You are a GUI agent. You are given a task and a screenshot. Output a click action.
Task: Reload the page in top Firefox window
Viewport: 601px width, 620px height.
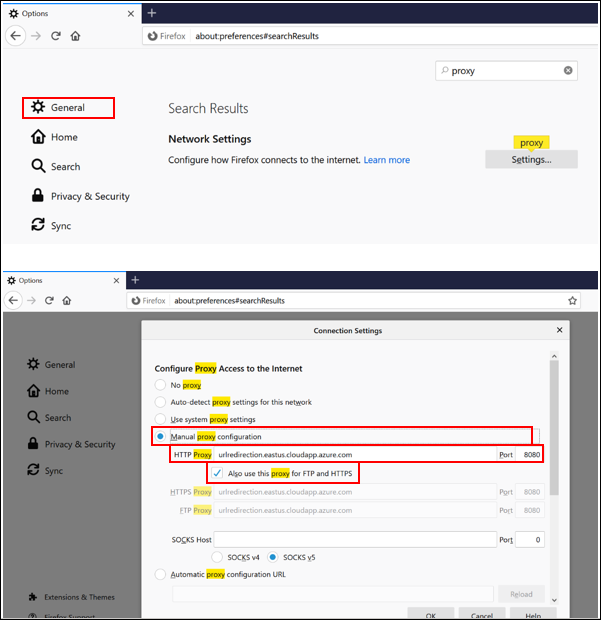56,36
